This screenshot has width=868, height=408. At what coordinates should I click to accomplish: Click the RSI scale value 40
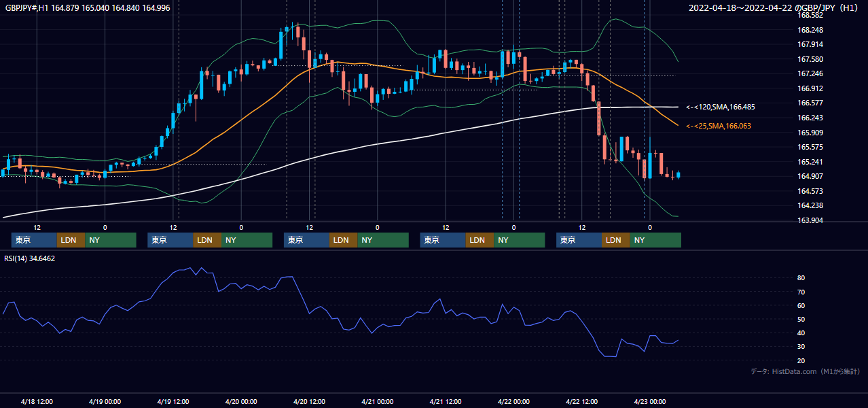[801, 333]
